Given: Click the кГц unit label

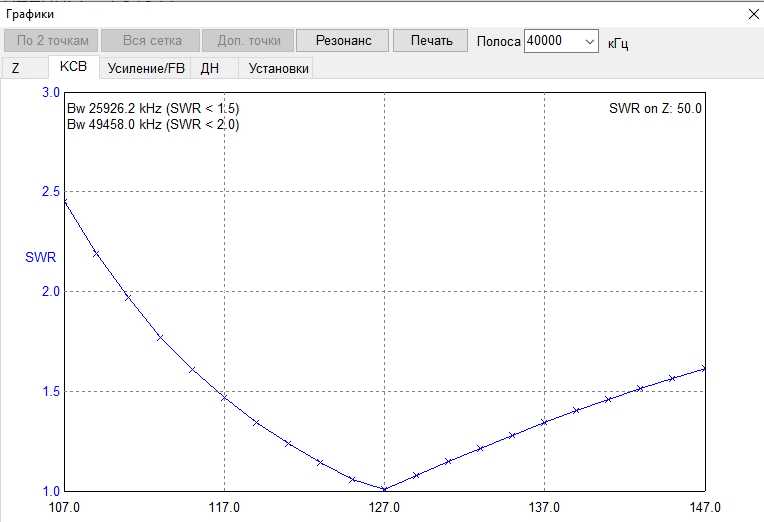Looking at the screenshot, I should click(618, 43).
